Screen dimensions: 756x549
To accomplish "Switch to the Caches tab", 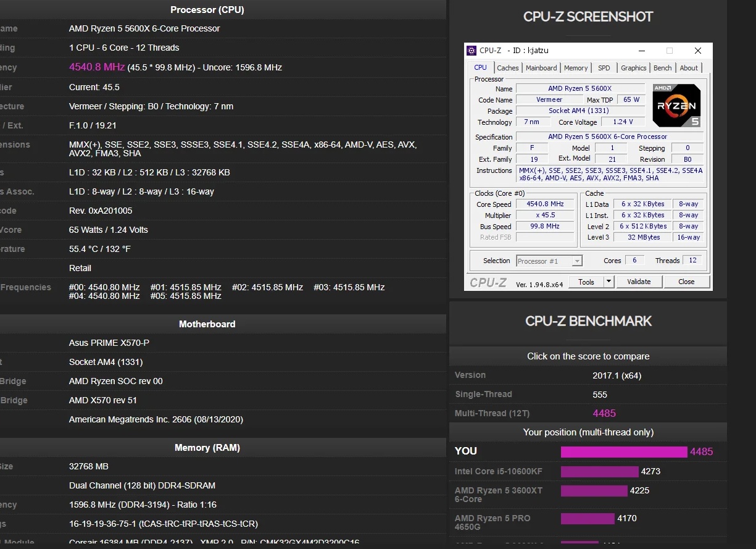I will coord(508,68).
